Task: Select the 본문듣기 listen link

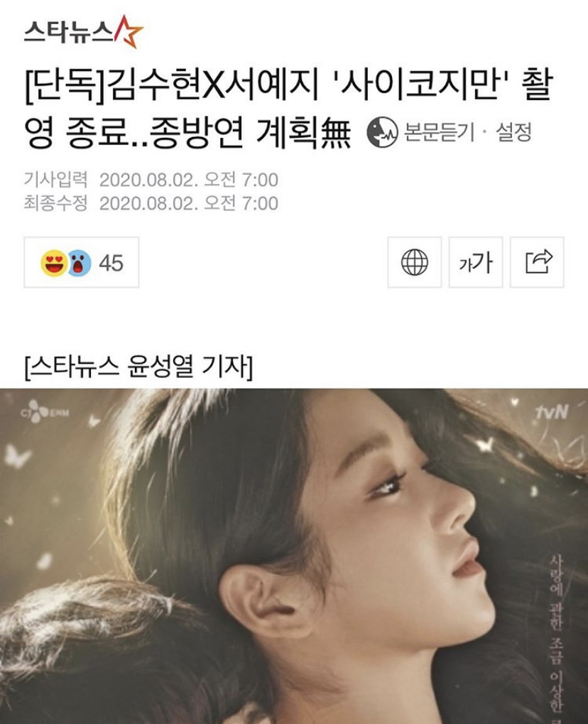Action: click(x=439, y=133)
